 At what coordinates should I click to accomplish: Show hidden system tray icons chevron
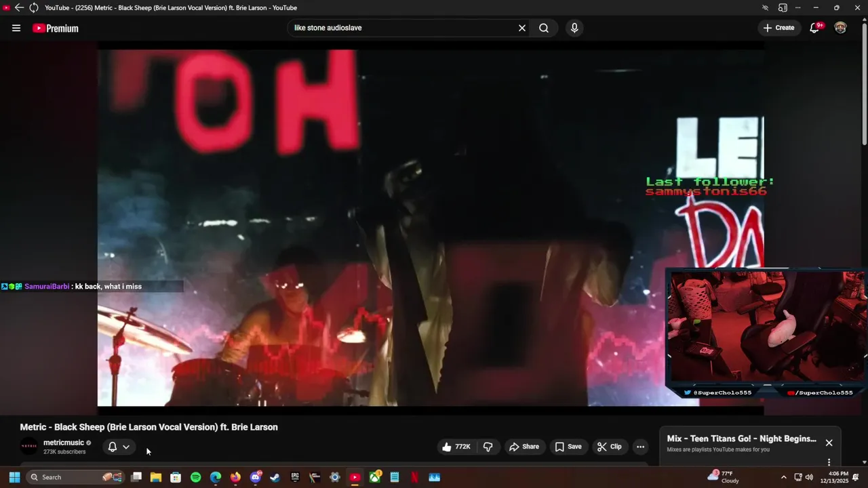click(x=784, y=477)
